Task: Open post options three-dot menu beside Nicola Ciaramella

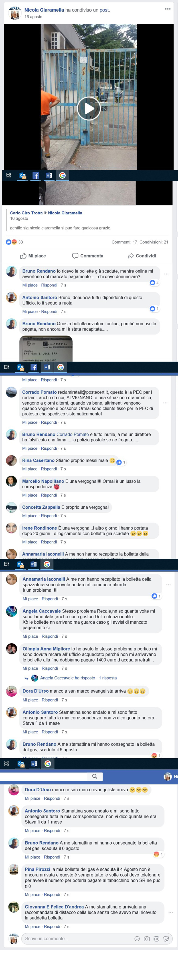Action: tap(168, 9)
